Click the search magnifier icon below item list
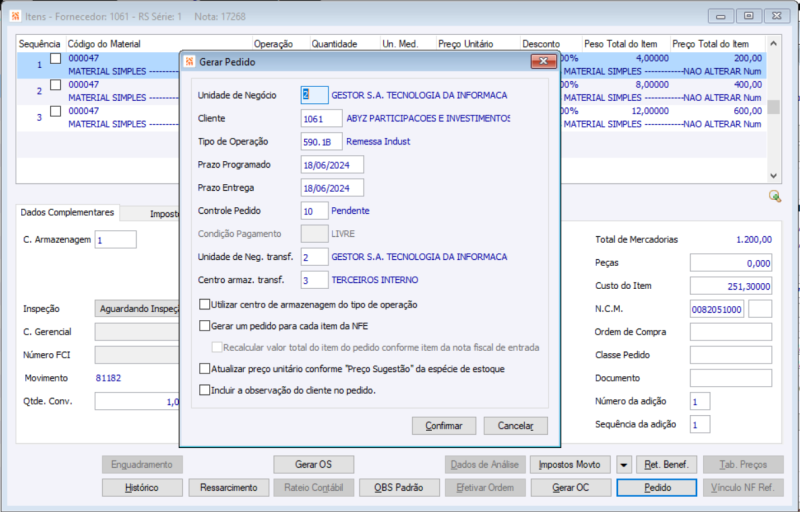This screenshot has width=800, height=512. tap(774, 196)
